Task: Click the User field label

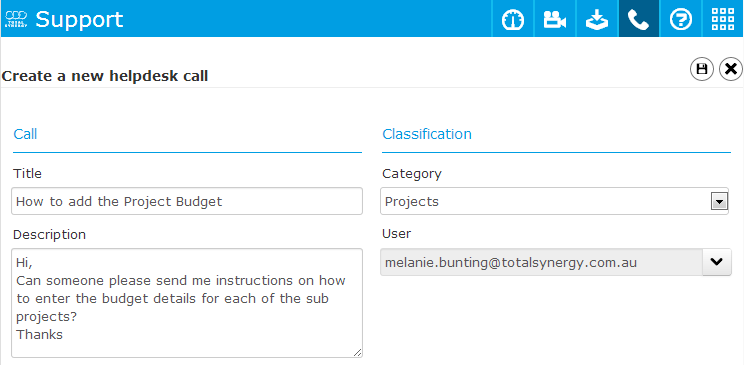Action: [x=397, y=234]
